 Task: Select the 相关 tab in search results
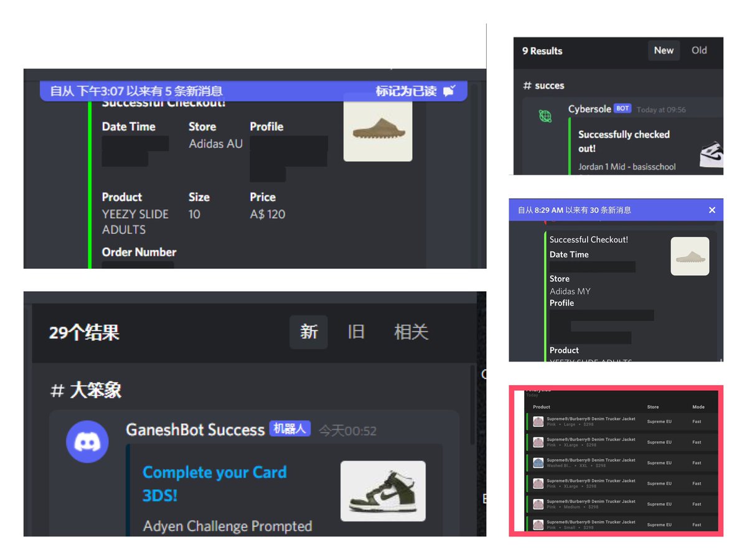[x=411, y=332]
